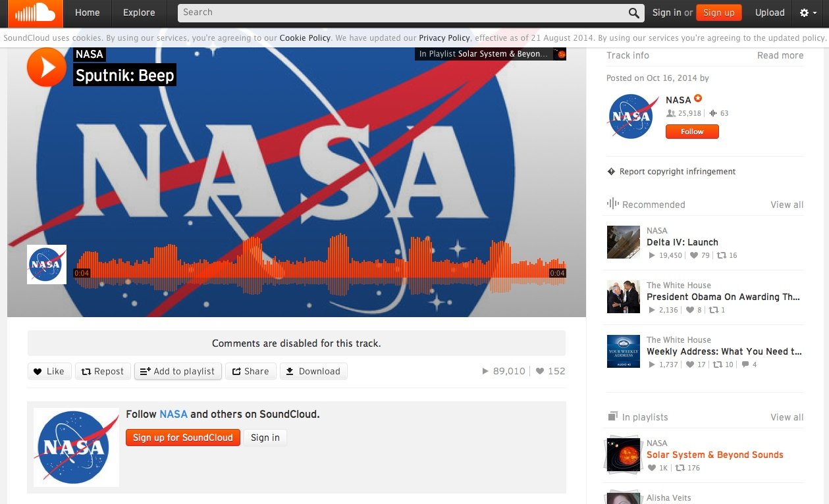Open Solar System & Beyond Sounds artwork

[x=623, y=455]
